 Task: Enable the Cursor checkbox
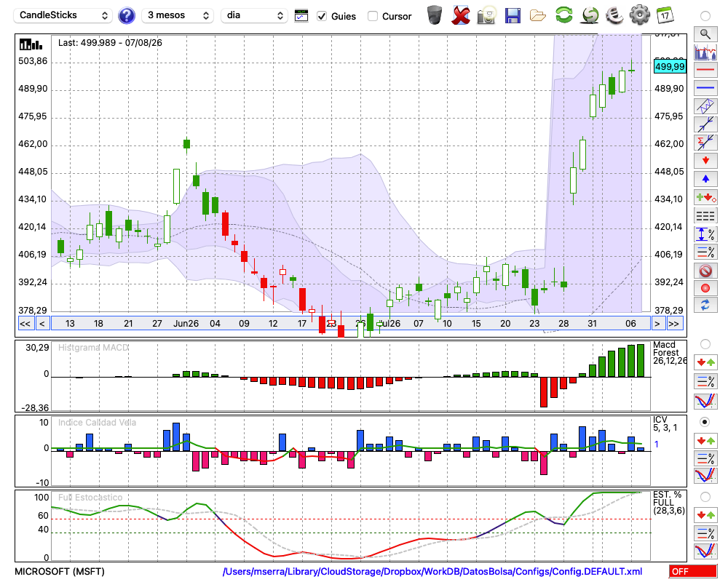coord(372,16)
